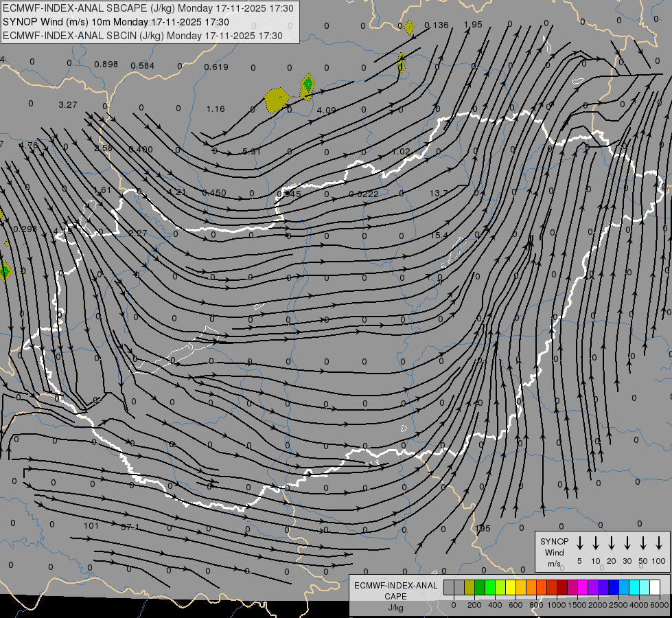Image resolution: width=672 pixels, height=618 pixels.
Task: Click the 1000 tick on the CAPE scale
Action: 556,605
